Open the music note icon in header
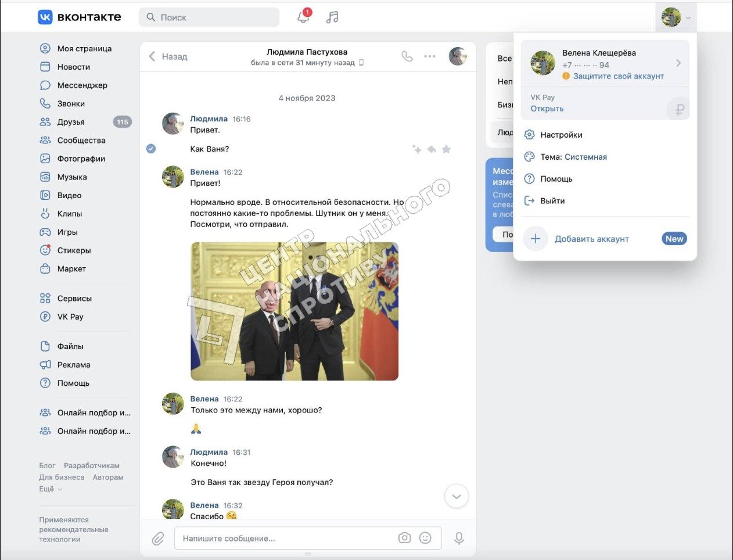The height and width of the screenshot is (560, 733). [x=332, y=17]
